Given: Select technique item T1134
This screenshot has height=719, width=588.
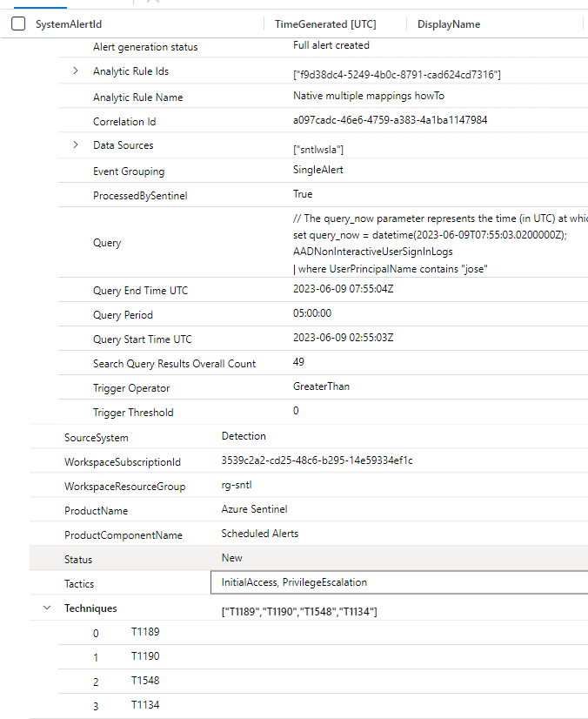Looking at the screenshot, I should click(145, 705).
